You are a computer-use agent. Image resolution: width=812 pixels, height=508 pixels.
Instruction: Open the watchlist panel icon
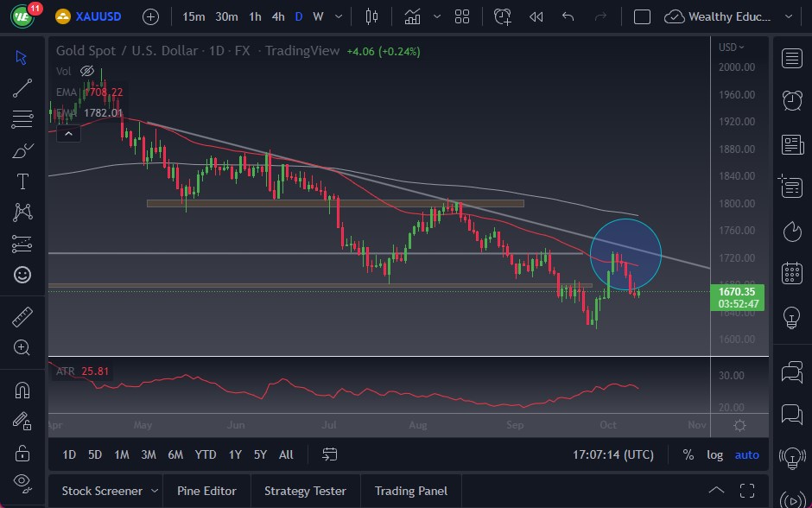coord(791,58)
